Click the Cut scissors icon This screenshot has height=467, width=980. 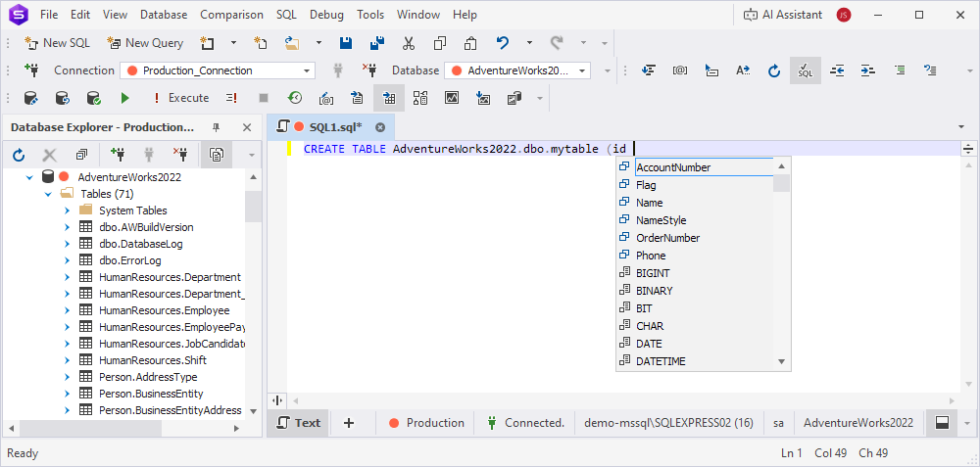pos(409,43)
